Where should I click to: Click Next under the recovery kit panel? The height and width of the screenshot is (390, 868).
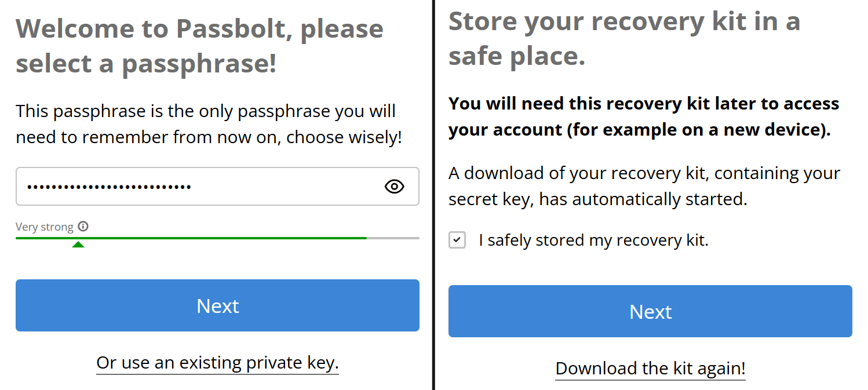[x=650, y=311]
